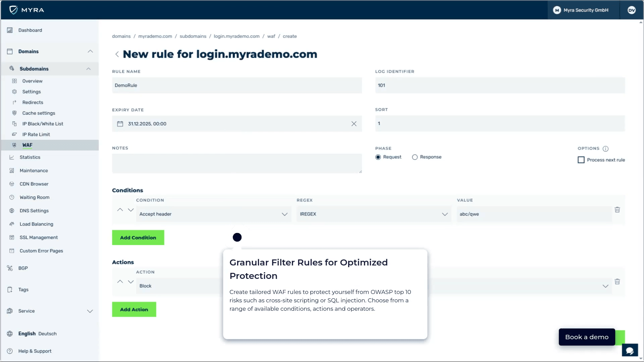Image resolution: width=644 pixels, height=362 pixels.
Task: Open the live chat bubble
Action: click(630, 350)
